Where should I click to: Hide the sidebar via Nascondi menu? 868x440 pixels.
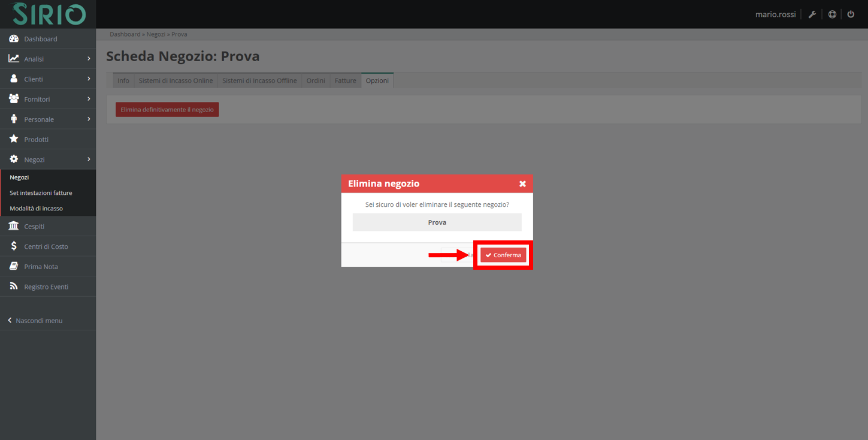(x=36, y=321)
